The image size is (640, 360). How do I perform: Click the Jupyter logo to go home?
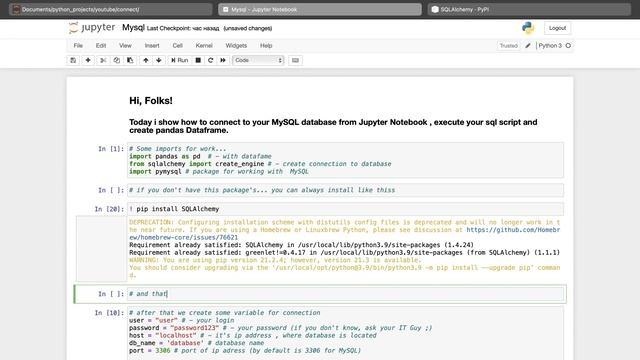[x=92, y=28]
